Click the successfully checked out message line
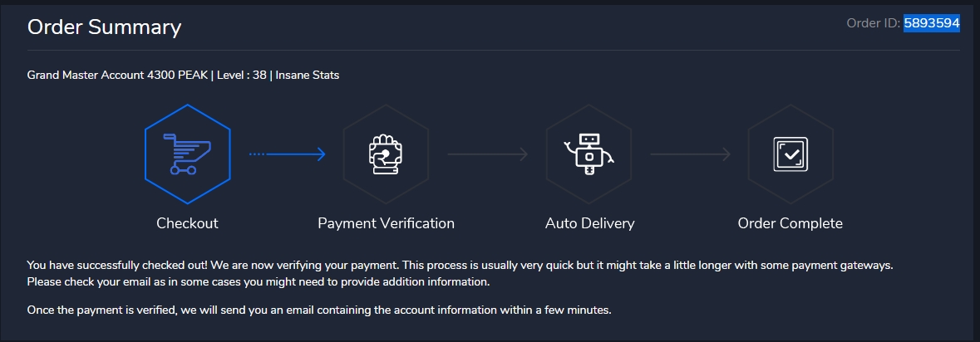 click(460, 266)
